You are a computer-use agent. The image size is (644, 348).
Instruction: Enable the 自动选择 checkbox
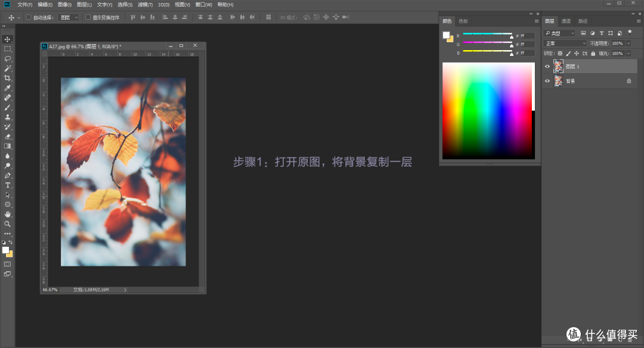[28, 17]
